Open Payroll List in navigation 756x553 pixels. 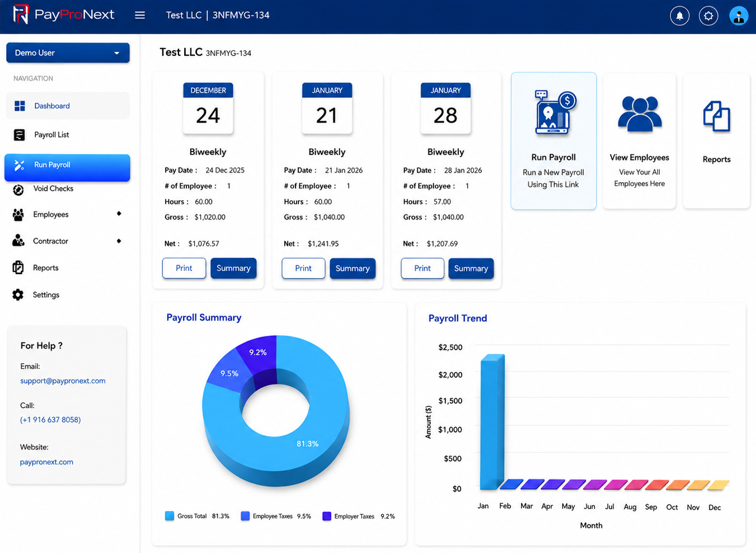51,135
